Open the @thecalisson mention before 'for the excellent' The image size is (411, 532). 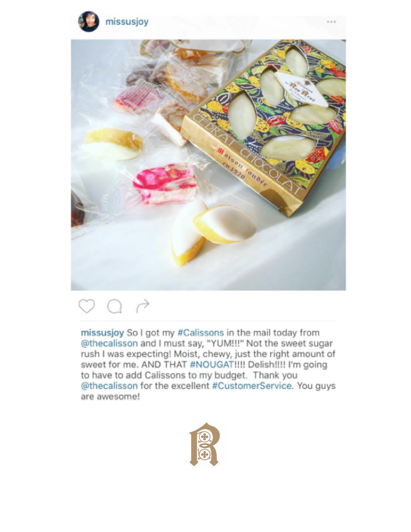109,386
